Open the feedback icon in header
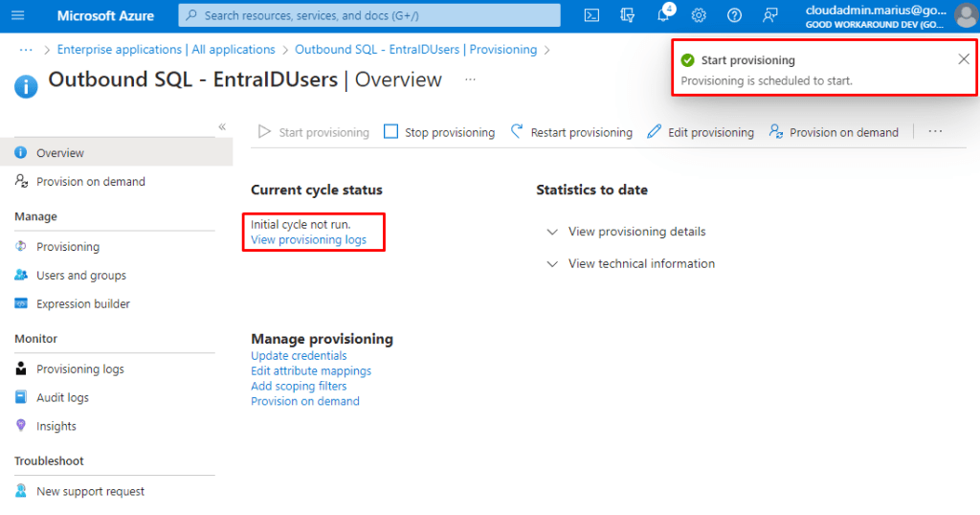 tap(769, 15)
